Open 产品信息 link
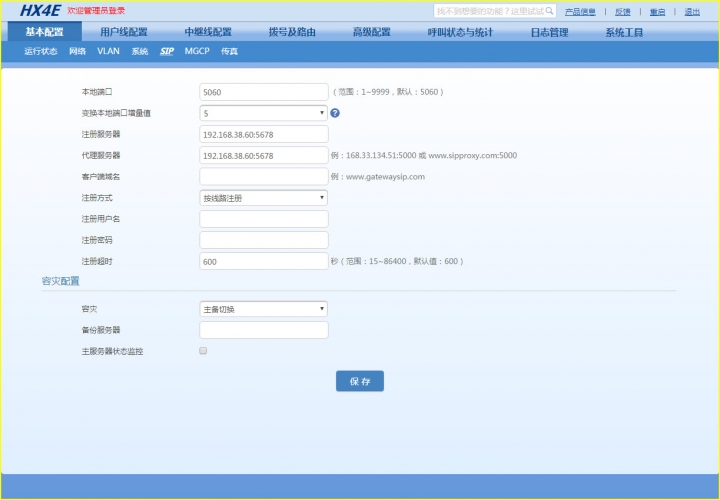Image resolution: width=720 pixels, height=500 pixels. click(580, 11)
